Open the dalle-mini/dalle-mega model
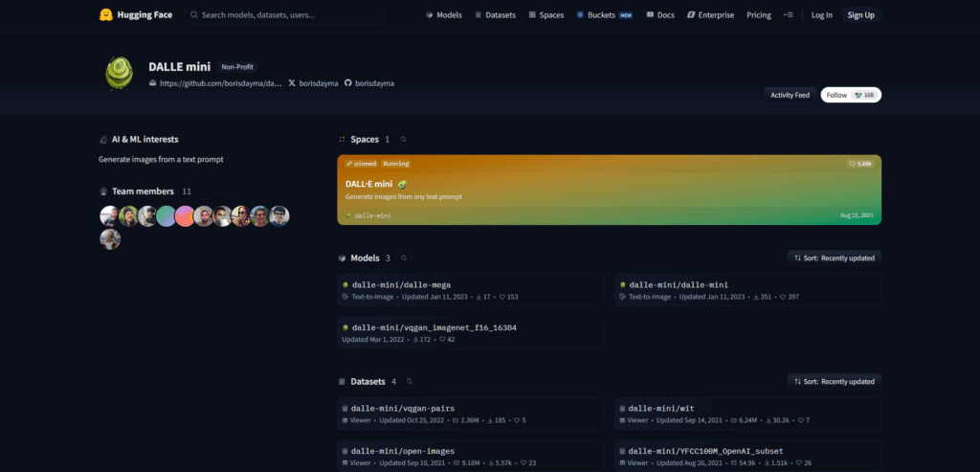The image size is (980, 472). (x=471, y=290)
